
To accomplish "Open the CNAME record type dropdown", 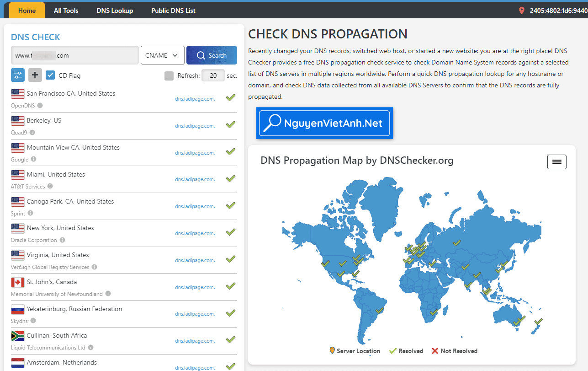I will [x=162, y=55].
